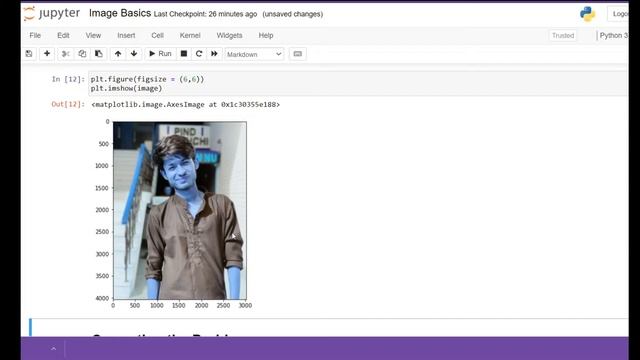The width and height of the screenshot is (640, 360).
Task: Copy selected cells
Action: pyautogui.click(x=82, y=54)
